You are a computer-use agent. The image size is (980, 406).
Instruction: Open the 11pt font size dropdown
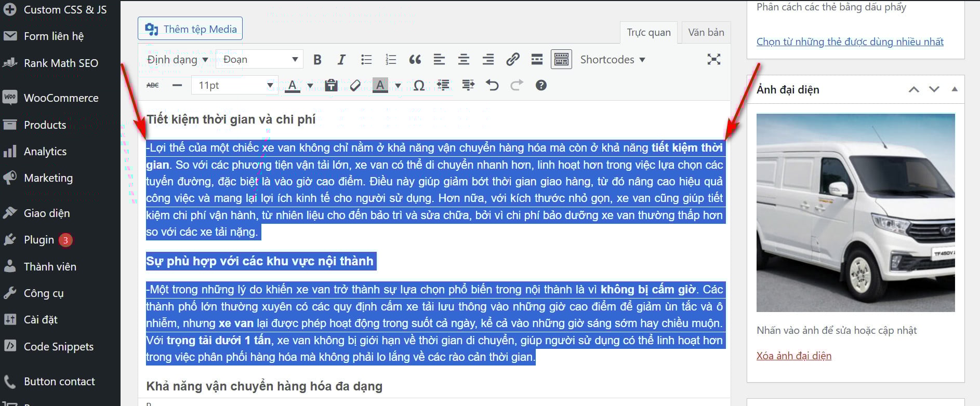pyautogui.click(x=235, y=85)
